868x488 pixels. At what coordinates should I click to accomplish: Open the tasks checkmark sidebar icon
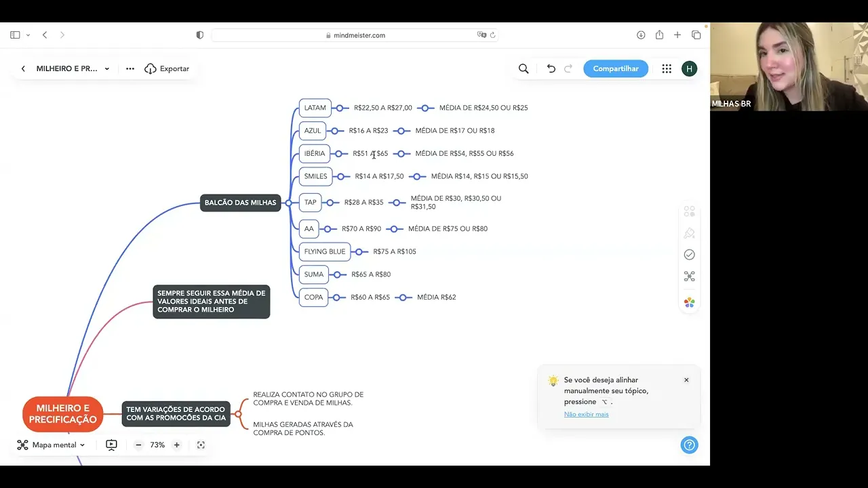pos(690,254)
